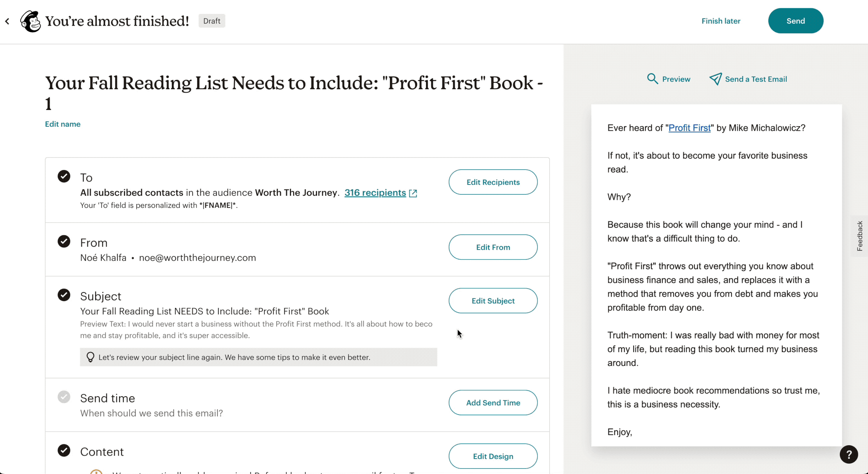Click Edit Subject button
868x474 pixels.
(x=493, y=301)
